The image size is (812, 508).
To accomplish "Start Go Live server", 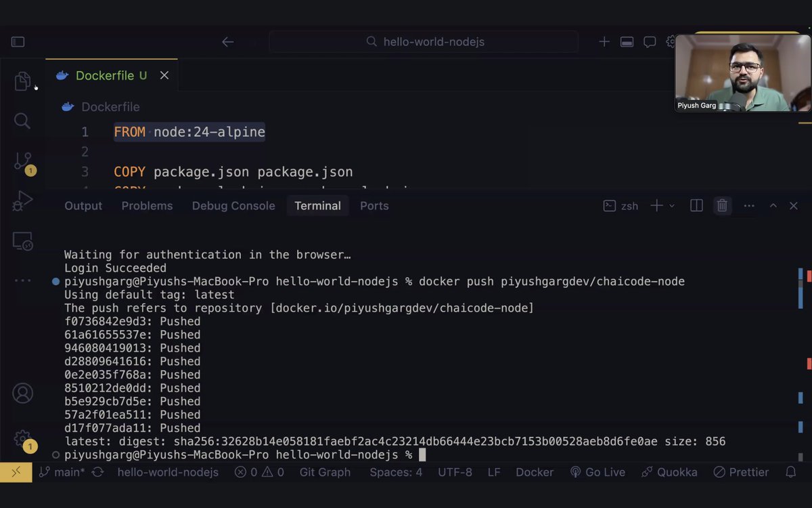I will pyautogui.click(x=597, y=472).
